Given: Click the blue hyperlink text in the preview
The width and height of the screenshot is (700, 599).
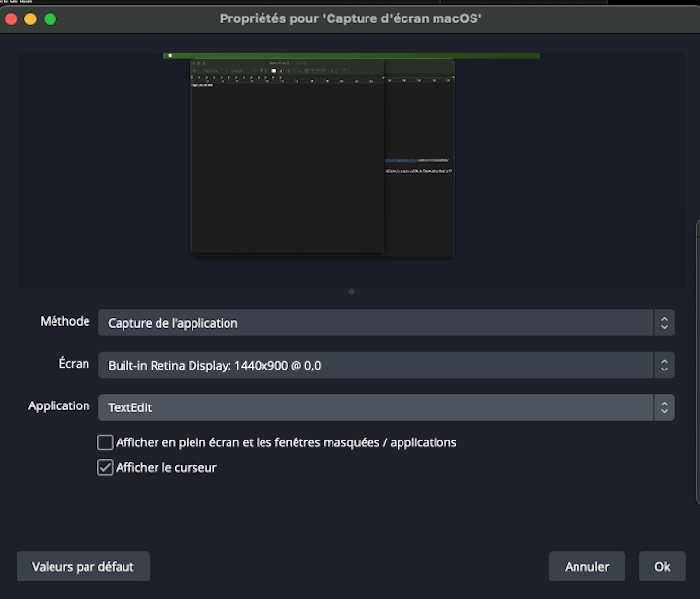Looking at the screenshot, I should click(400, 160).
